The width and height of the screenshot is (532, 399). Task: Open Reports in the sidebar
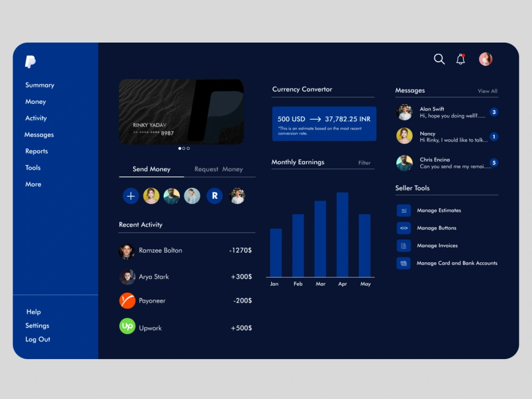pos(37,151)
